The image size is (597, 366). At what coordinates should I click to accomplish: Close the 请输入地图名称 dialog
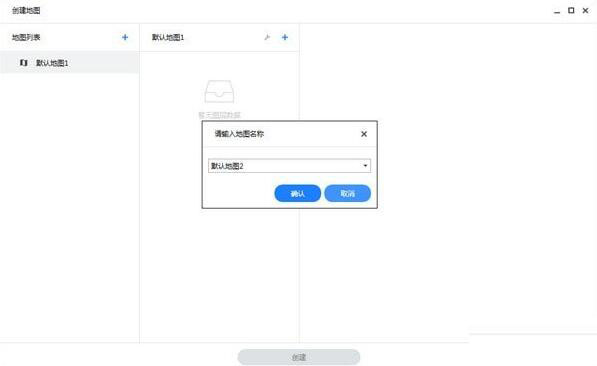(364, 134)
